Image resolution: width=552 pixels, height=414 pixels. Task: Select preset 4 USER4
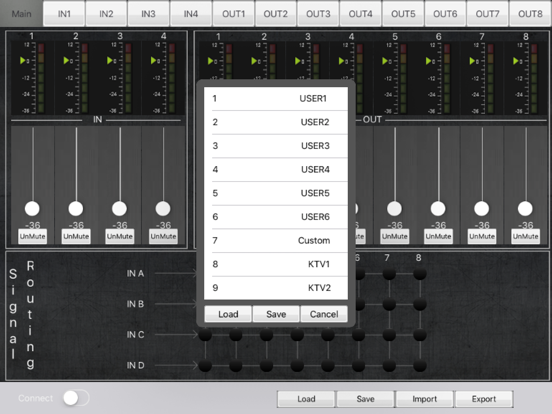(276, 169)
